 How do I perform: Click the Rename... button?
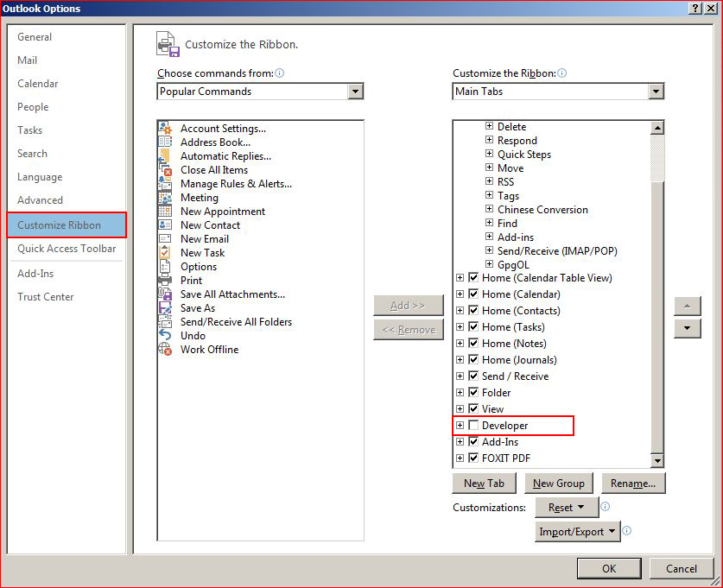[x=633, y=484]
